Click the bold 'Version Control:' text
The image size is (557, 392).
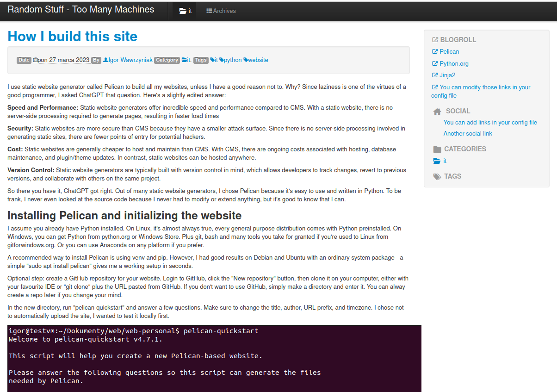(31, 170)
